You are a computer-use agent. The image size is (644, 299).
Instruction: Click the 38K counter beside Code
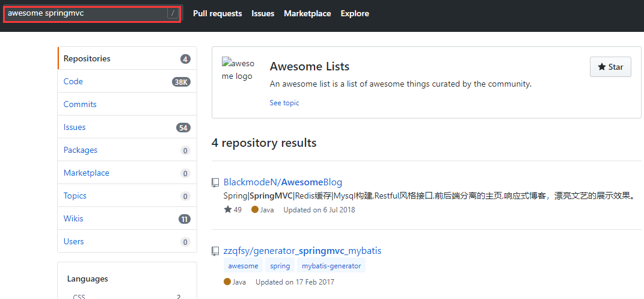click(x=181, y=82)
